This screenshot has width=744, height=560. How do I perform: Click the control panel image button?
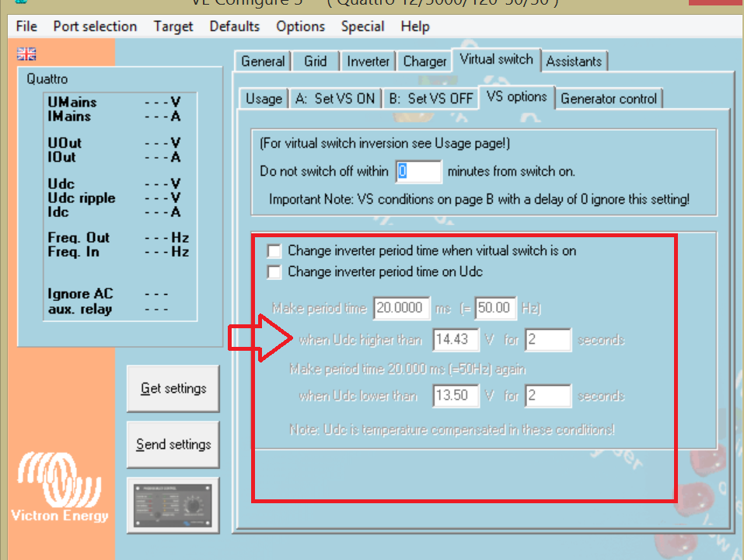tap(173, 506)
